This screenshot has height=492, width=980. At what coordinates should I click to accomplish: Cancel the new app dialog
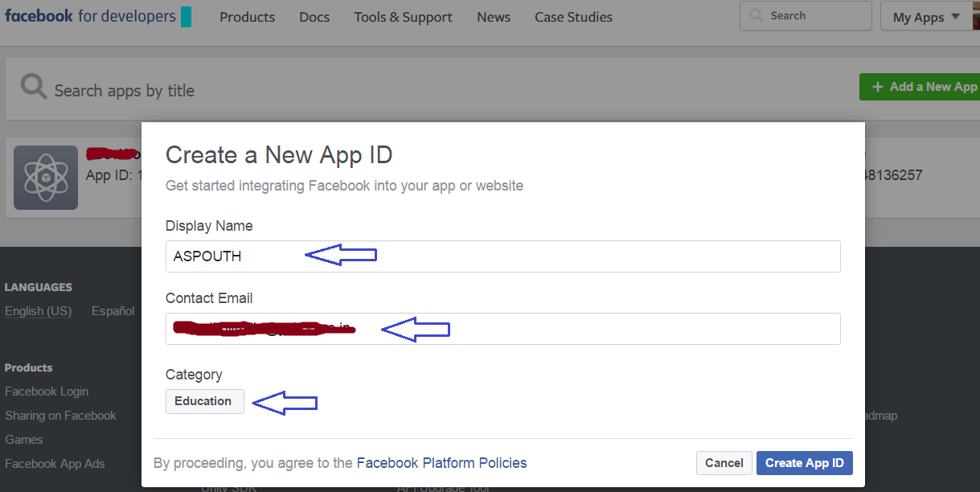click(724, 462)
